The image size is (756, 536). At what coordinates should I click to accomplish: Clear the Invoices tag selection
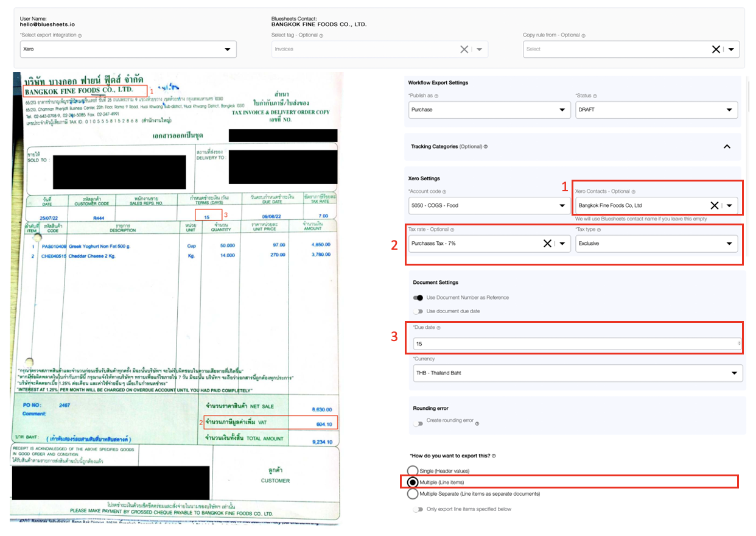(x=464, y=49)
